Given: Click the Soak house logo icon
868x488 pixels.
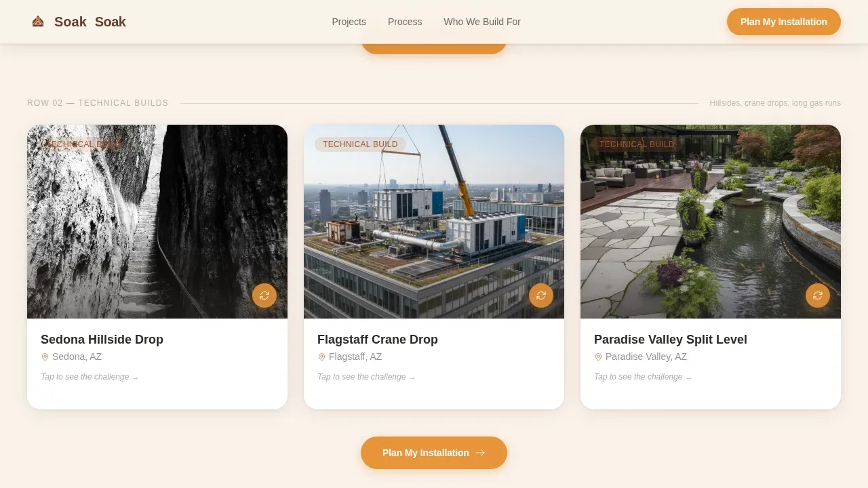Looking at the screenshot, I should (x=38, y=22).
